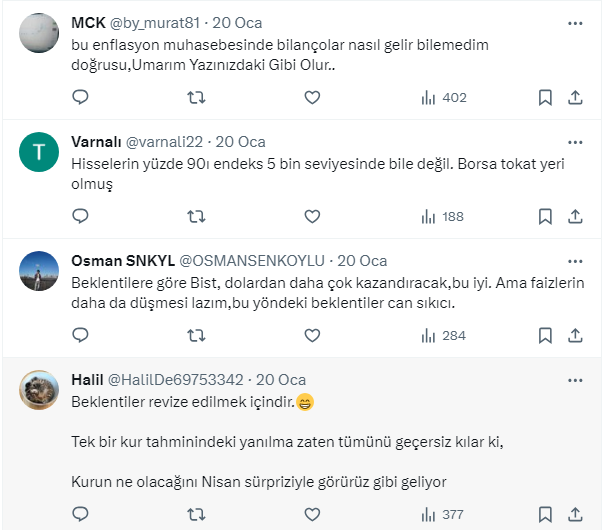This screenshot has width=604, height=530.
Task: Open more options on MCK's tweet
Action: (x=575, y=23)
